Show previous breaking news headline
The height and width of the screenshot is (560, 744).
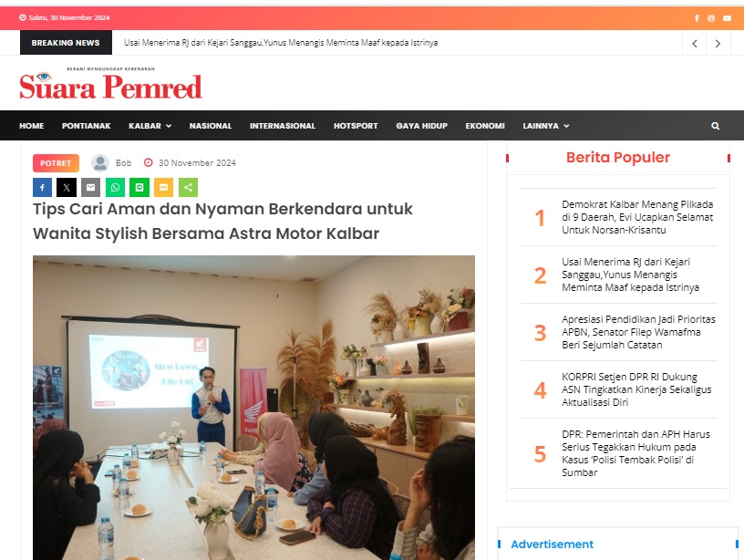pos(695,43)
